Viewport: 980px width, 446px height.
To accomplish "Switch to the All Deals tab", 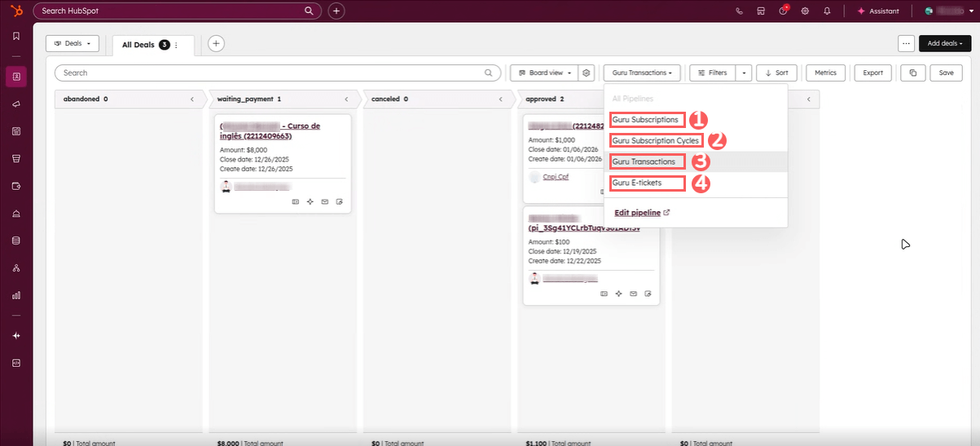I will (x=138, y=45).
